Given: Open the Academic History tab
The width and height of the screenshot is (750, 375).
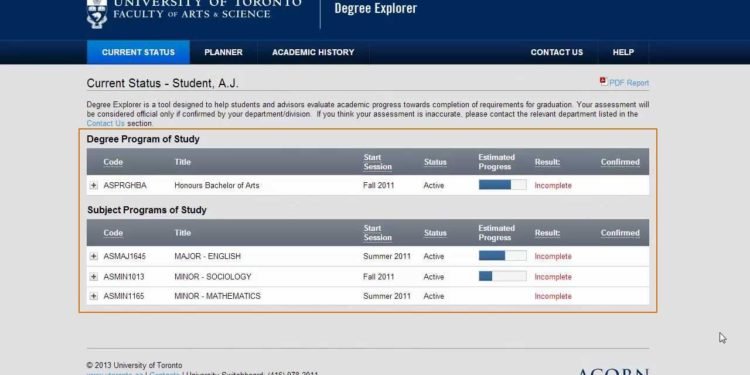Looking at the screenshot, I should tap(313, 52).
